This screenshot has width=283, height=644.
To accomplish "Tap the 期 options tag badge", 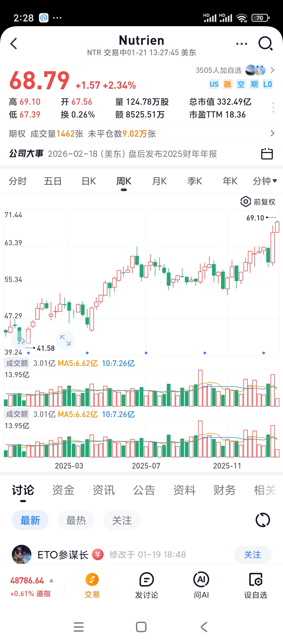I will 254,84.
